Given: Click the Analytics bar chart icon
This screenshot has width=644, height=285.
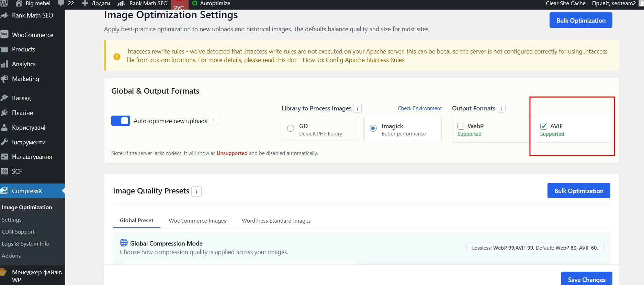Looking at the screenshot, I should (4, 64).
